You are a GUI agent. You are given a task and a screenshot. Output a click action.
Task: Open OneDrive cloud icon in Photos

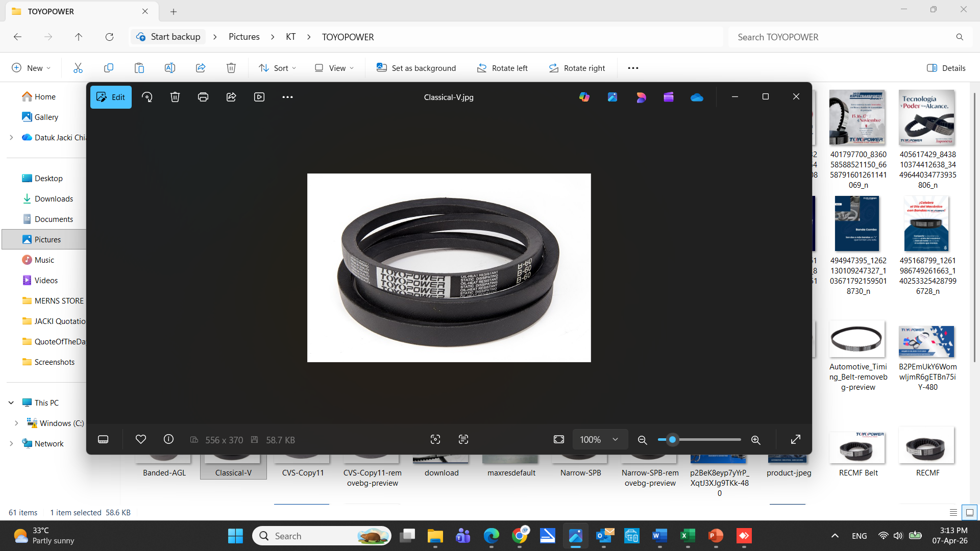point(697,97)
